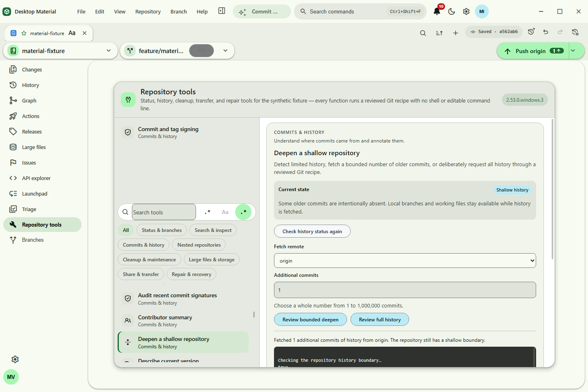Screen dimensions: 588x392
Task: Expand the Push origin options arrow
Action: click(573, 51)
